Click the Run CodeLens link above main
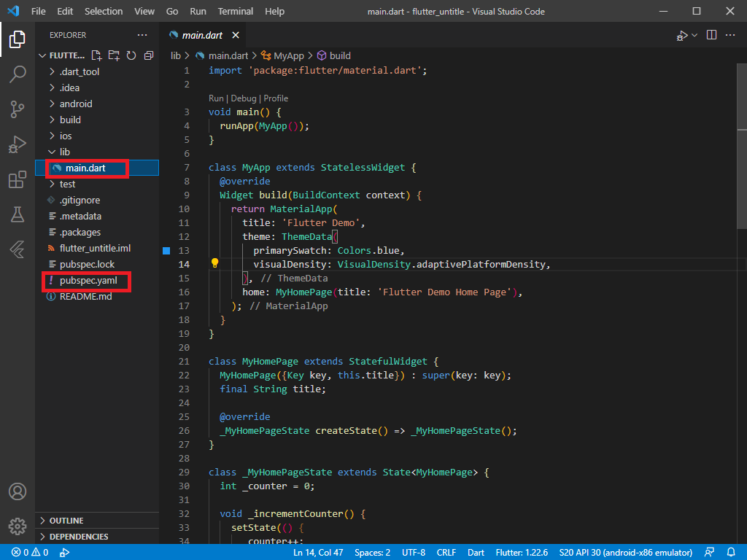This screenshot has height=560, width=747. pyautogui.click(x=216, y=98)
